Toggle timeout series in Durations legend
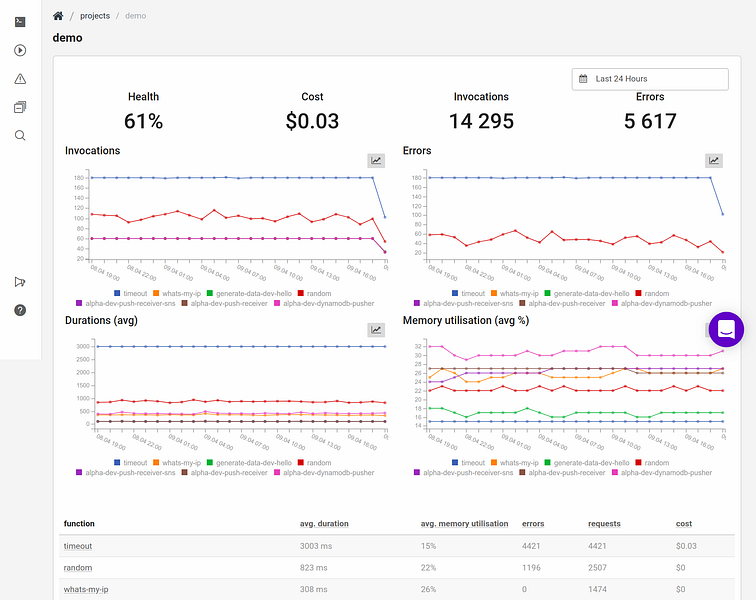 pyautogui.click(x=131, y=463)
